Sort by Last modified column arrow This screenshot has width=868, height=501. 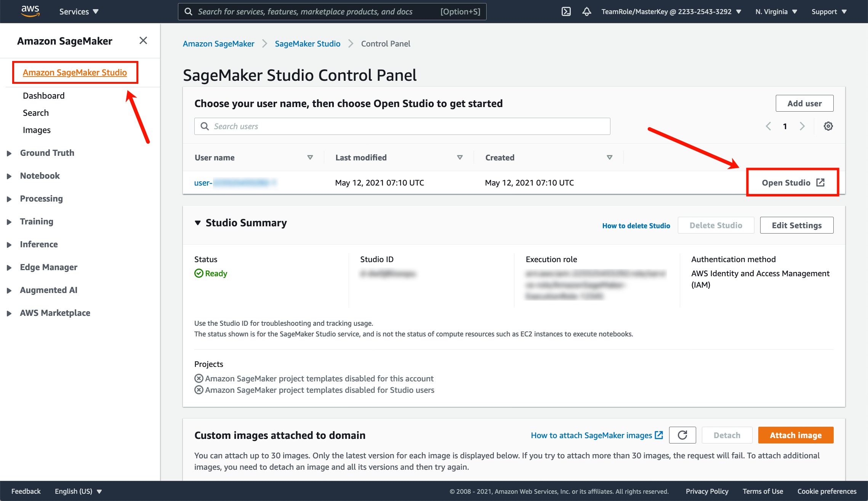tap(460, 157)
